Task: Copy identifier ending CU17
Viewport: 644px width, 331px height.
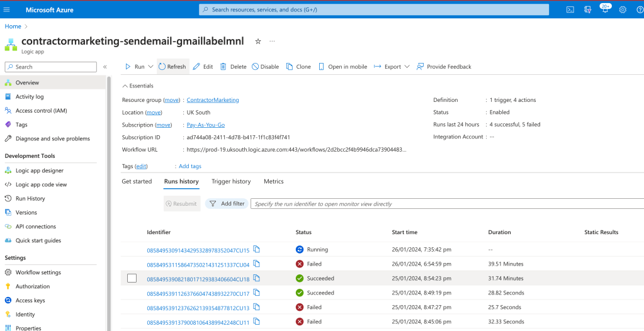Action: click(257, 293)
